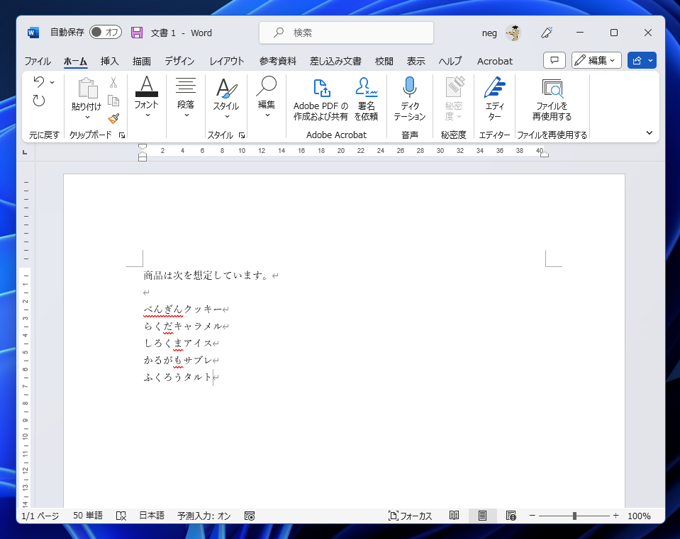Image resolution: width=680 pixels, height=539 pixels.
Task: Switch to the 参考資料 tab
Action: [x=278, y=61]
